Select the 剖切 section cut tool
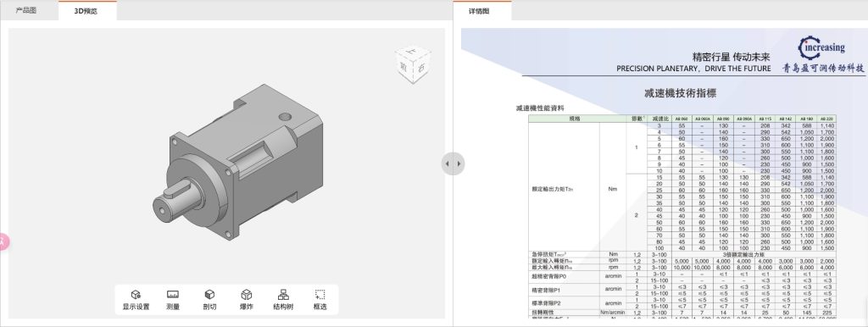 coord(209,299)
